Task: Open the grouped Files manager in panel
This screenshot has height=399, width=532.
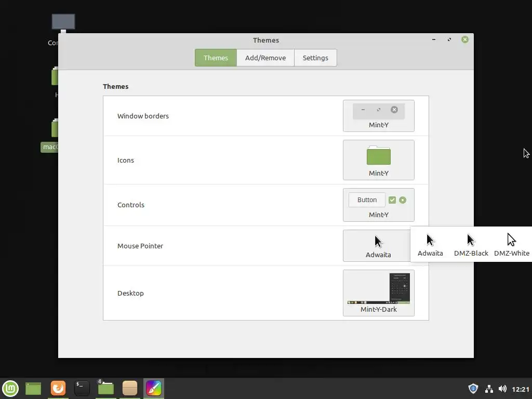Action: point(105,388)
